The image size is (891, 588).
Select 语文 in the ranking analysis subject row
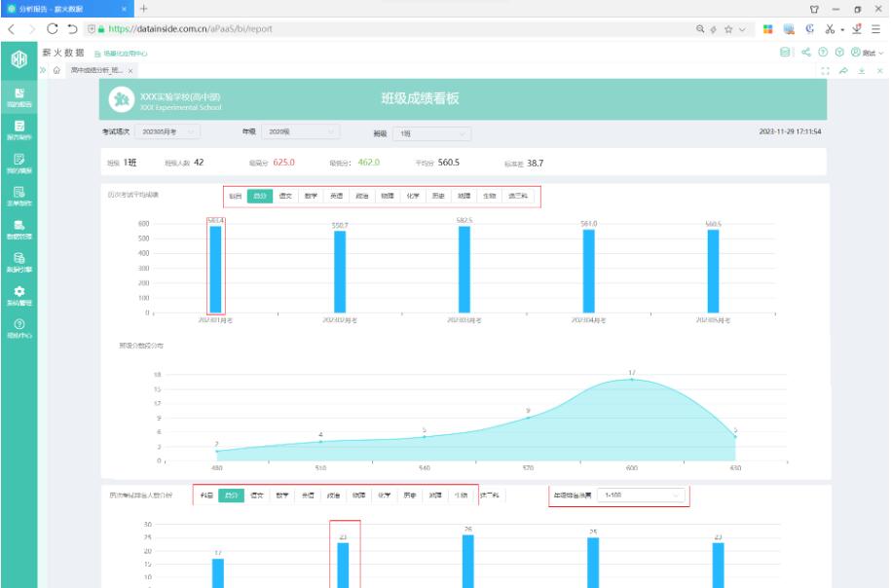(x=257, y=496)
